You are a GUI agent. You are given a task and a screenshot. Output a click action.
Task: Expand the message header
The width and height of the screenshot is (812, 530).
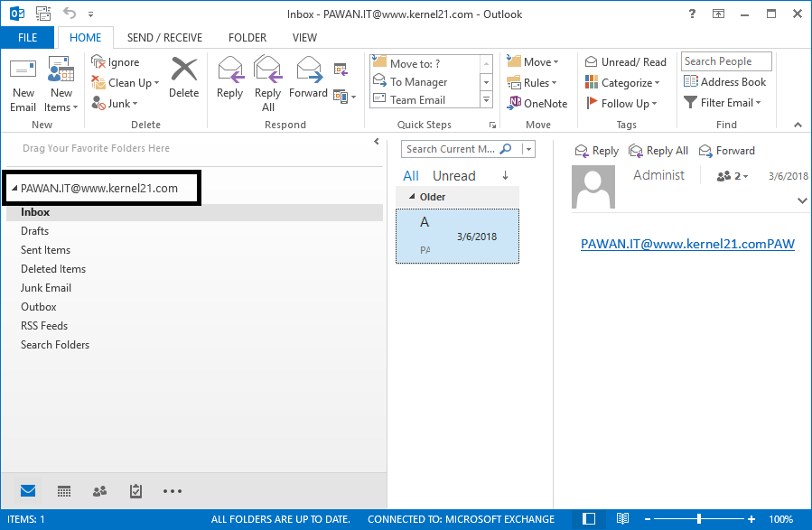[x=802, y=200]
